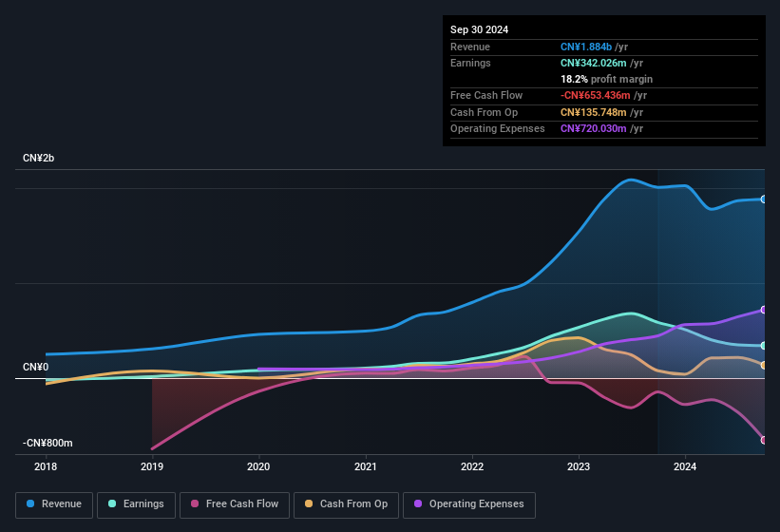Click the 2019 x-axis label
Screen dimensions: 780x532
(x=152, y=466)
